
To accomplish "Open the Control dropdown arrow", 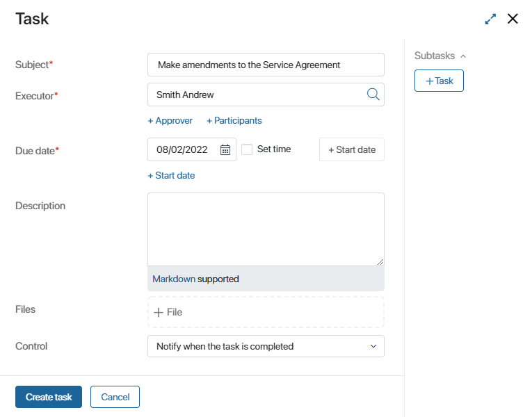I will [373, 346].
